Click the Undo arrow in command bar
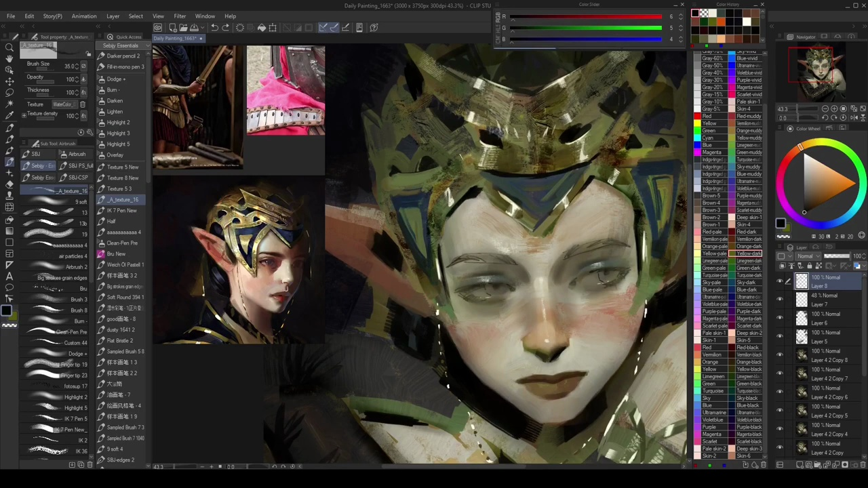Screen dimensions: 868x488 [x=214, y=28]
